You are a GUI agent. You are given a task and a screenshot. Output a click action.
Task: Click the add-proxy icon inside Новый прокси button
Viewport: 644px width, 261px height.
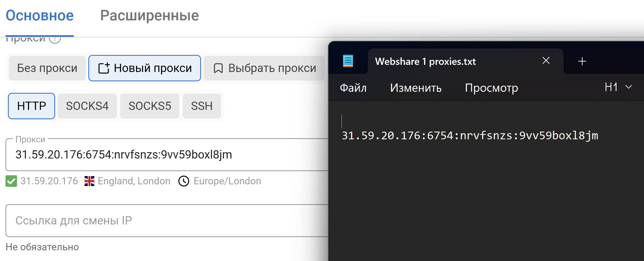103,68
